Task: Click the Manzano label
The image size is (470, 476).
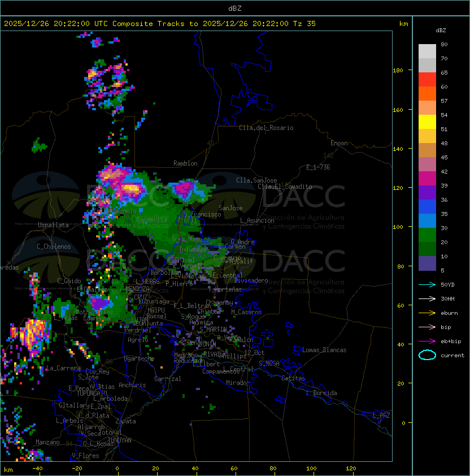Action: (47, 442)
